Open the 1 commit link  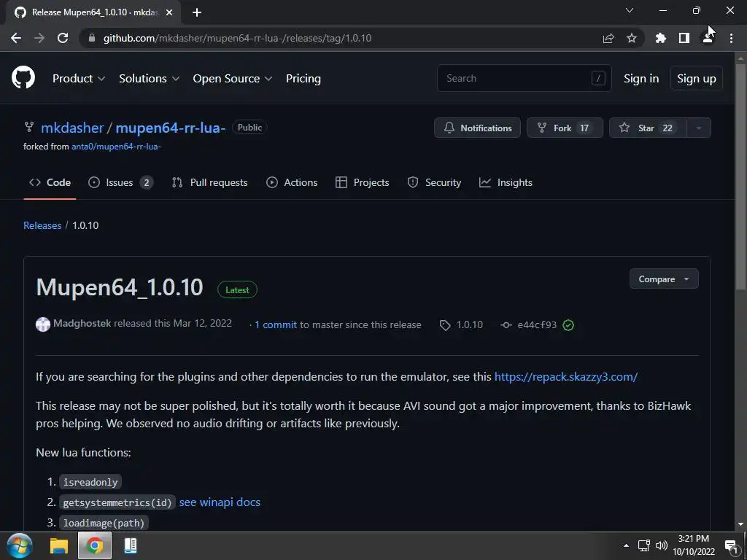pos(276,324)
